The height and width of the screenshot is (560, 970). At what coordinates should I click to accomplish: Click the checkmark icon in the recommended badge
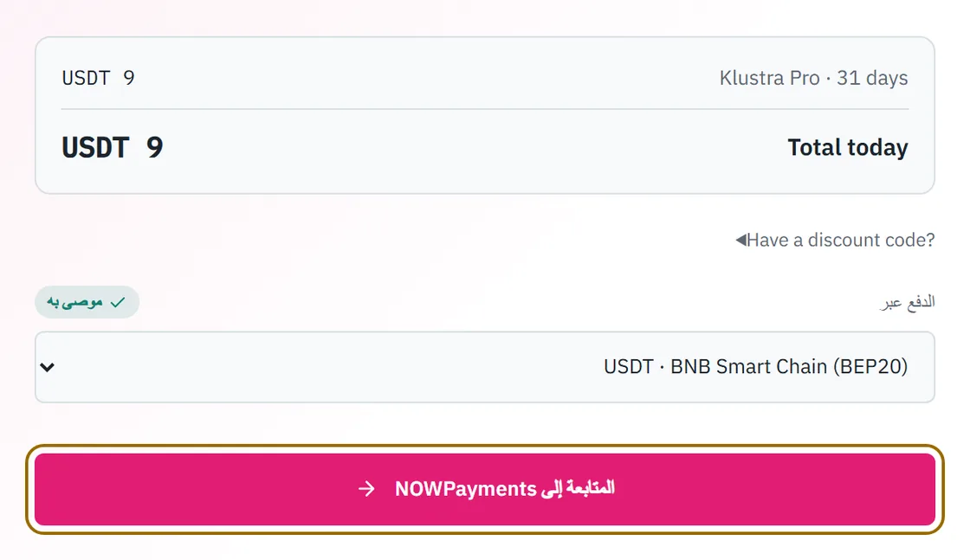118,302
